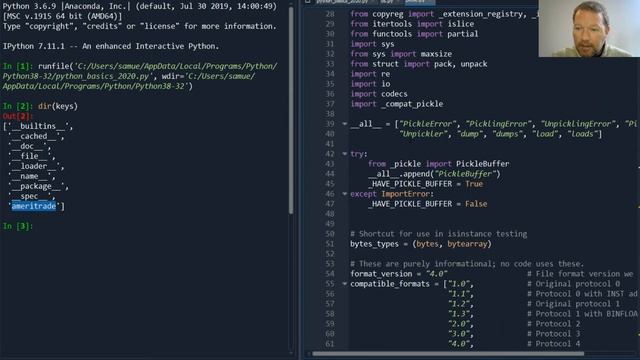Click the 'Shortcut for use in isinstance' comment
Screen dimensions: 640x360
tap(438, 234)
